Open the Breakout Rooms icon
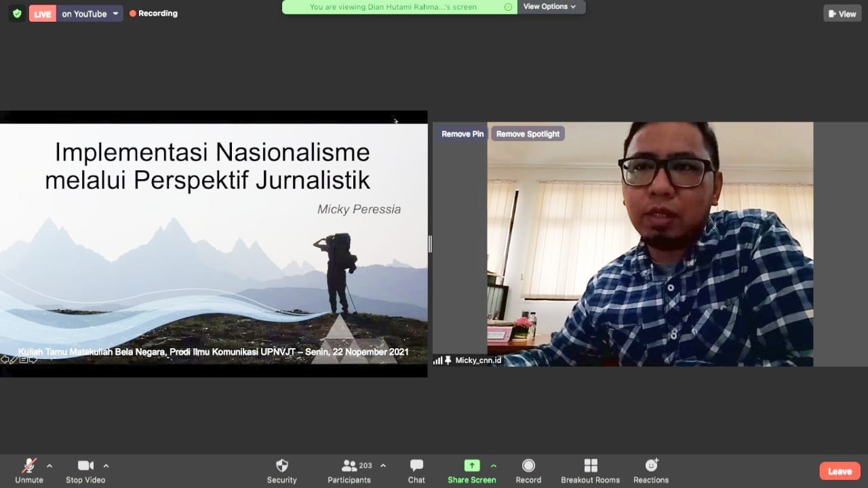Image resolution: width=868 pixels, height=488 pixels. 590,466
